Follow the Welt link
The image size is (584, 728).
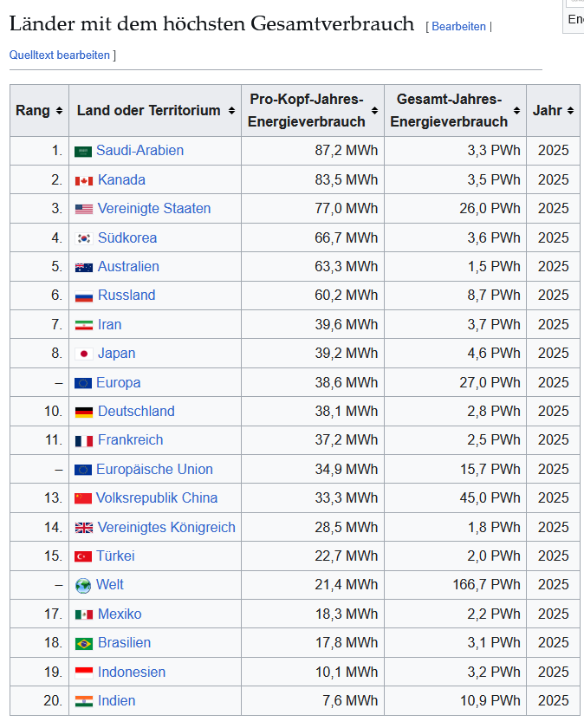109,584
